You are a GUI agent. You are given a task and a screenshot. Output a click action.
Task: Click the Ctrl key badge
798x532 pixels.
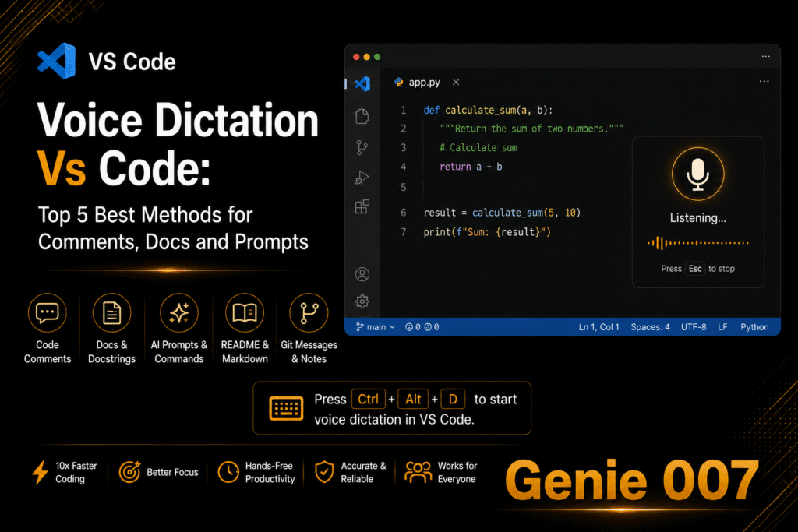tap(368, 400)
